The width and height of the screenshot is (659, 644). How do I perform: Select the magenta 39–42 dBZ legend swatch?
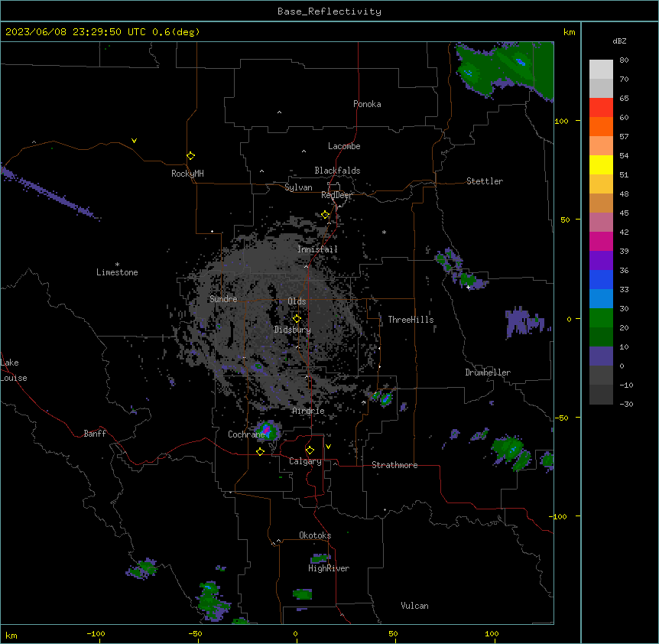coord(601,241)
